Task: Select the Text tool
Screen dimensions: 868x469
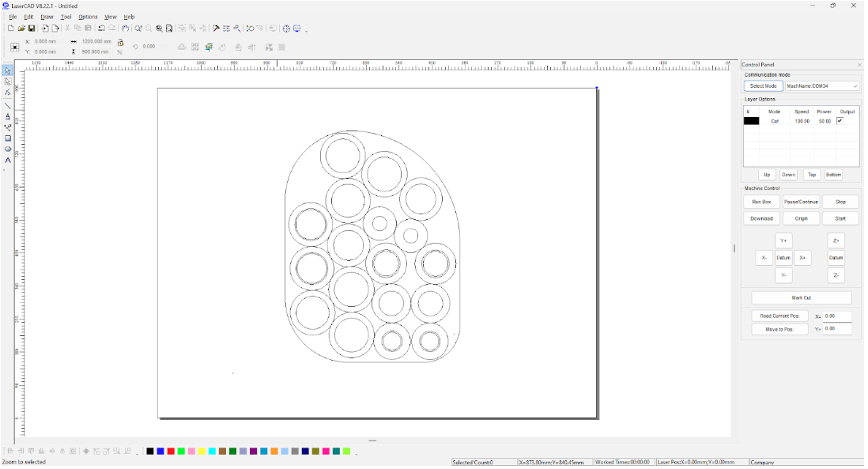Action: pyautogui.click(x=8, y=161)
